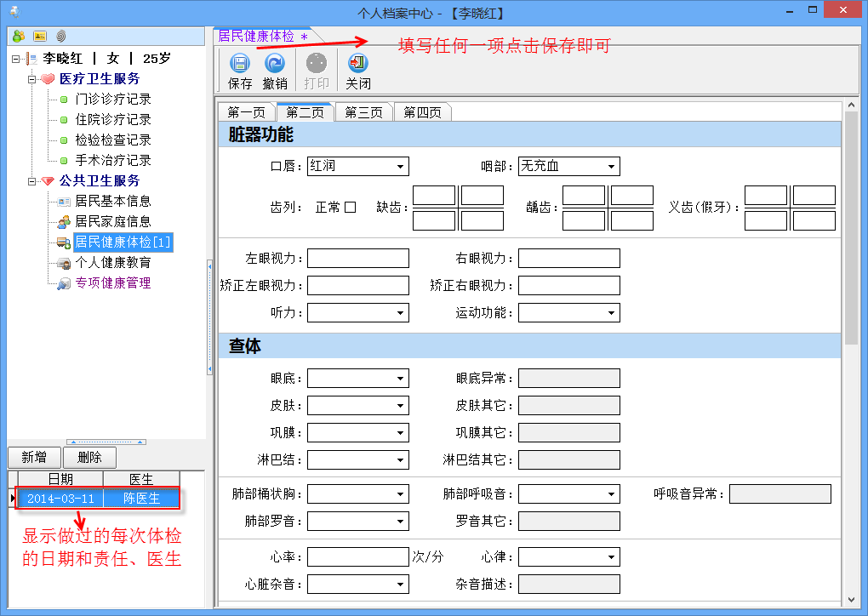The image size is (868, 616).
Task: Click the 心率 input field
Action: 358,557
